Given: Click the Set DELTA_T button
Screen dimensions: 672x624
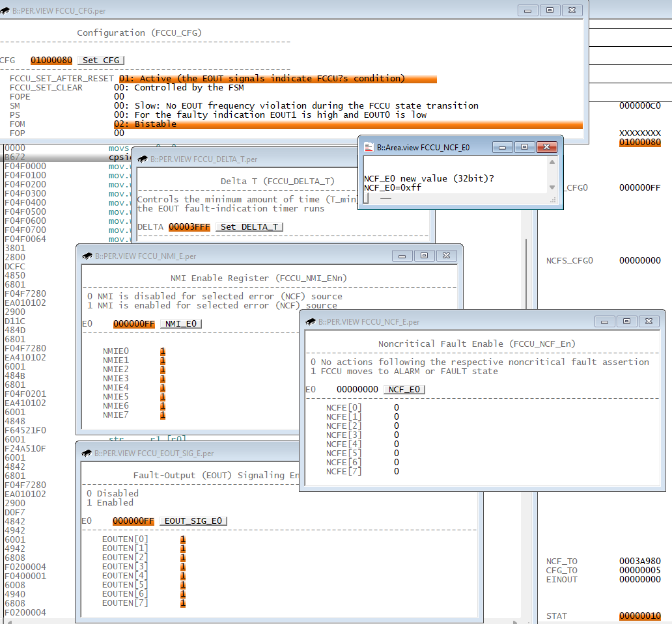Looking at the screenshot, I should 249,227.
